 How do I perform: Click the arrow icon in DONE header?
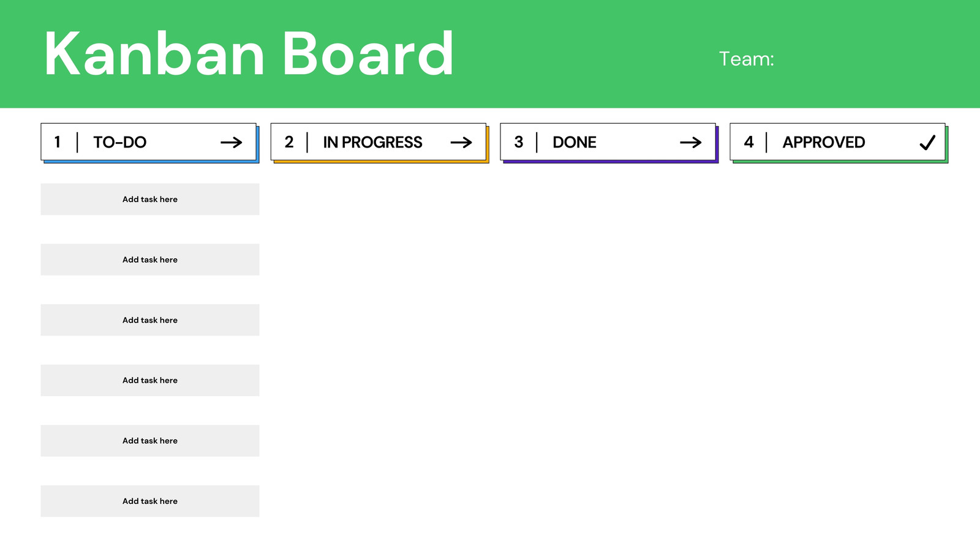[x=691, y=143]
